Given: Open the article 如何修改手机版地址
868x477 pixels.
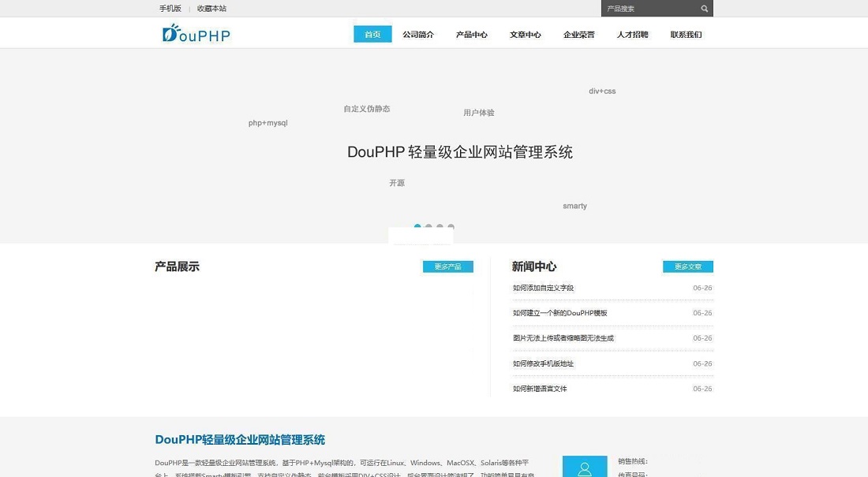Looking at the screenshot, I should (544, 364).
